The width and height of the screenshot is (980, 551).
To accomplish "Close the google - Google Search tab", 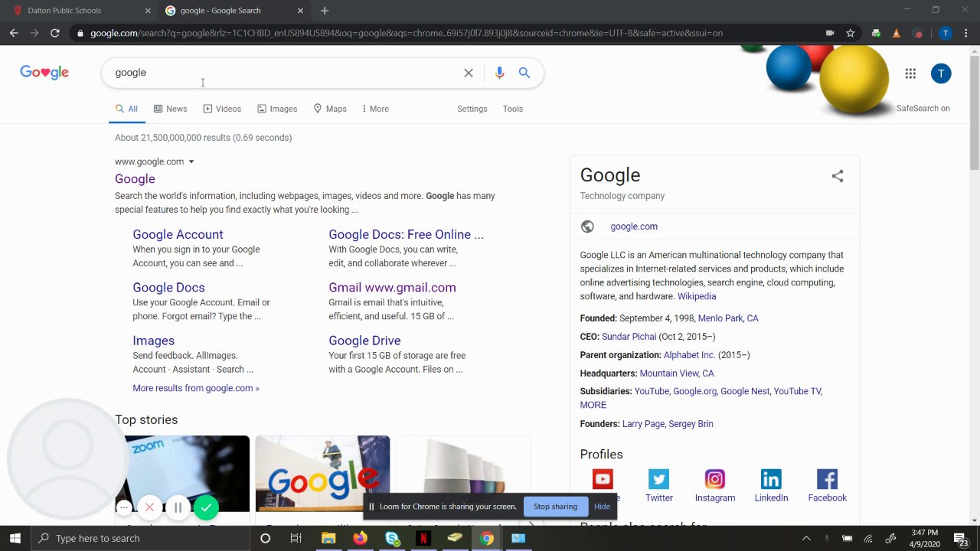I will (300, 11).
